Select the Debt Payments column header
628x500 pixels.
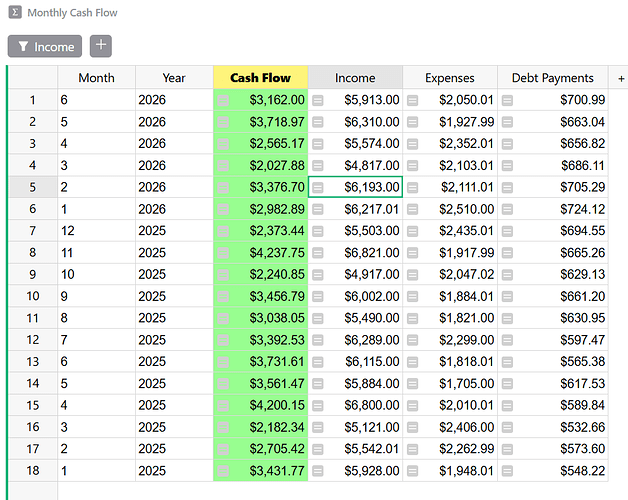pos(553,77)
